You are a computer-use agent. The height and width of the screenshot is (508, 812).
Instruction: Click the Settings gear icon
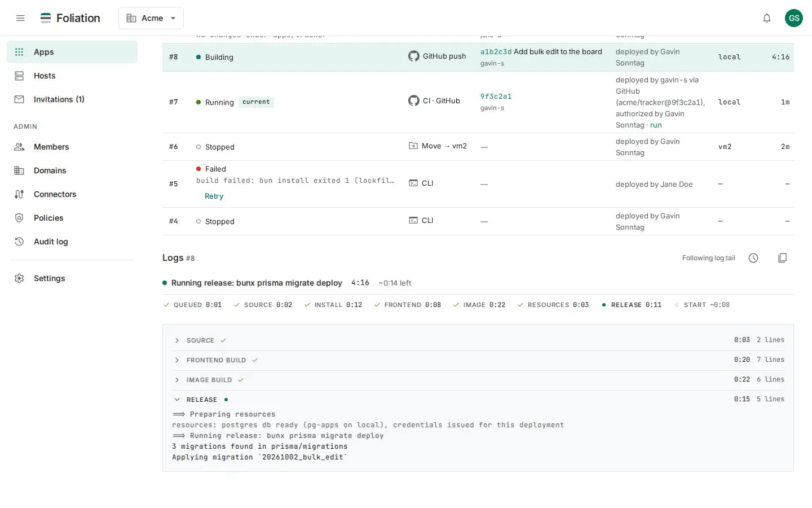(19, 278)
